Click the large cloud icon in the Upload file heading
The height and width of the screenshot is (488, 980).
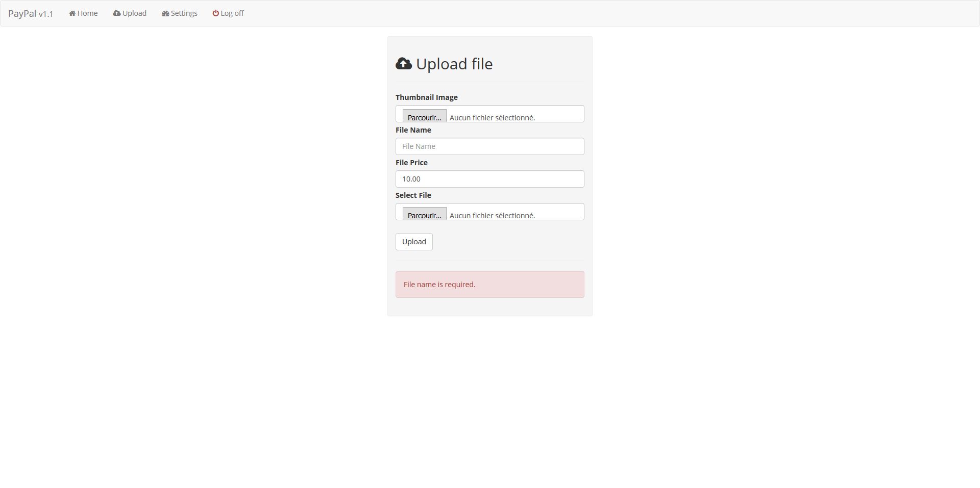[x=404, y=64]
